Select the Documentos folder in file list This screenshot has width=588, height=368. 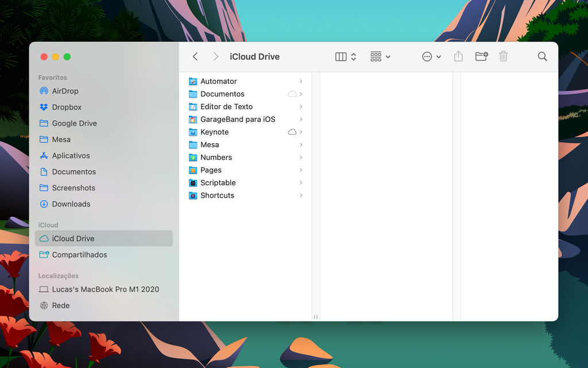click(x=246, y=94)
